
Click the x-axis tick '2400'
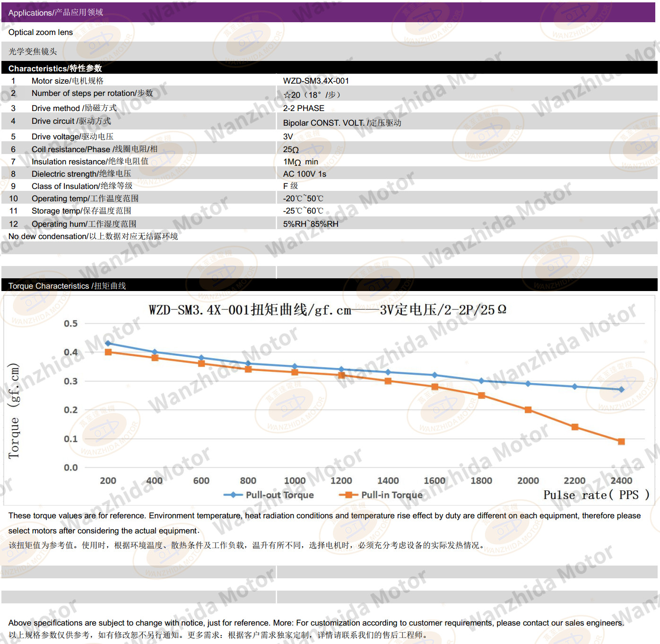621,481
